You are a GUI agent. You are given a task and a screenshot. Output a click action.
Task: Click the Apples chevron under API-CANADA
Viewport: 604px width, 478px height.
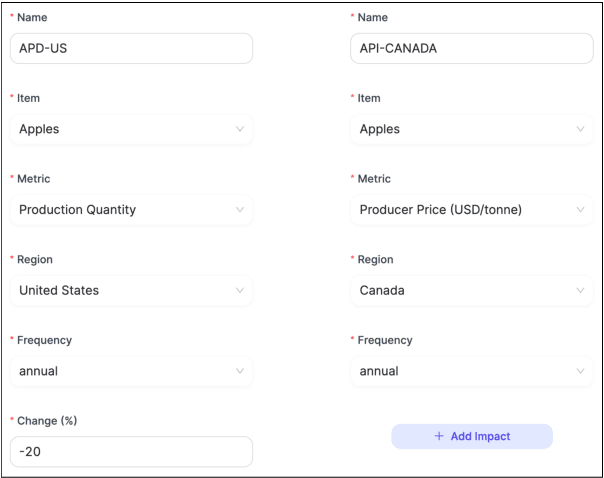click(x=580, y=129)
